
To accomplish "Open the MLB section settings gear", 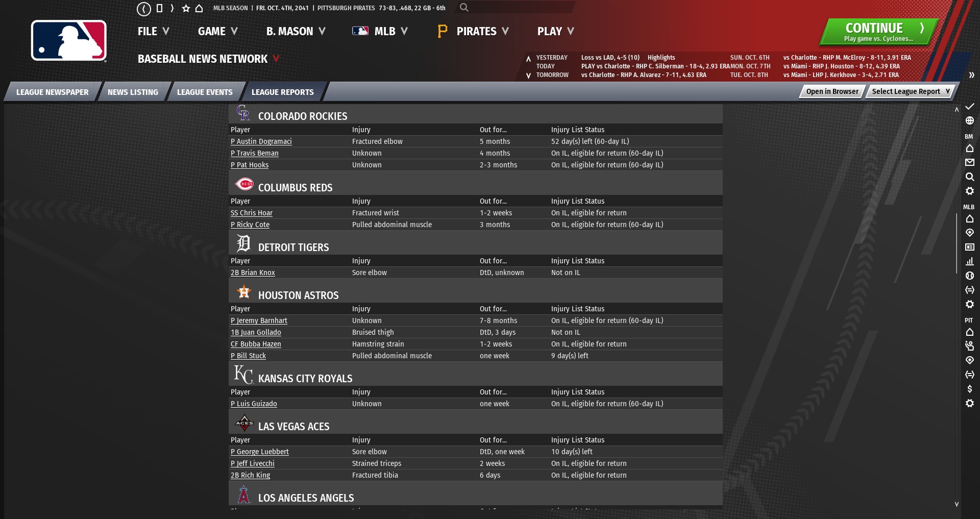I will 970,304.
